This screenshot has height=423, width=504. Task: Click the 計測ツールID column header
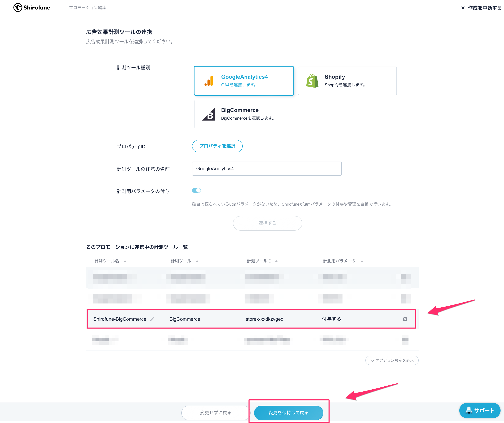click(x=259, y=261)
